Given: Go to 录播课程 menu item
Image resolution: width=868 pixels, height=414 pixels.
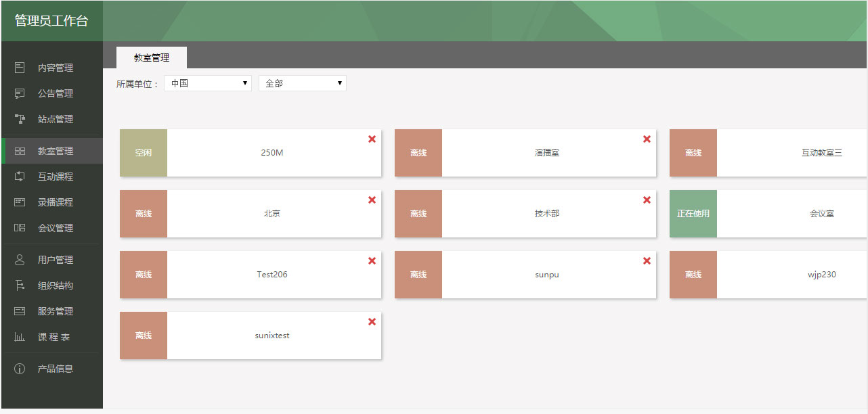Looking at the screenshot, I should pos(52,202).
